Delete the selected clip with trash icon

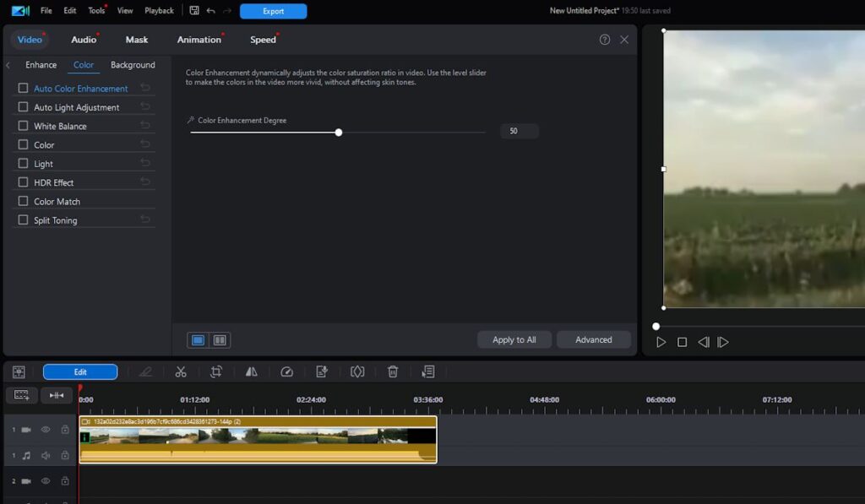[393, 371]
